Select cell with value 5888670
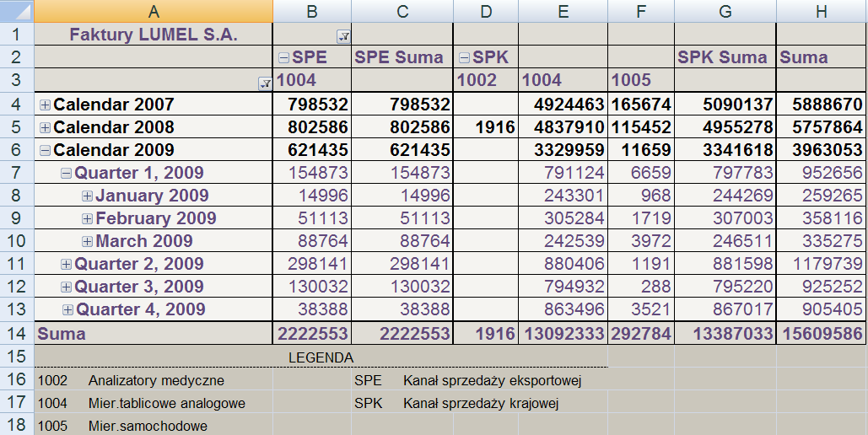Viewport: 868px width, 435px height. 822,104
